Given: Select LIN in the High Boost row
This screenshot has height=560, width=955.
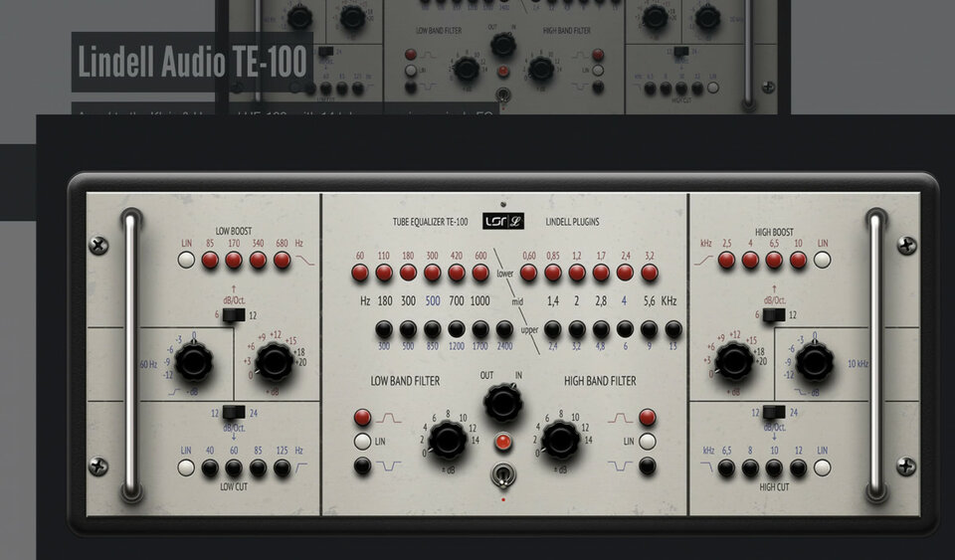Looking at the screenshot, I should [823, 261].
